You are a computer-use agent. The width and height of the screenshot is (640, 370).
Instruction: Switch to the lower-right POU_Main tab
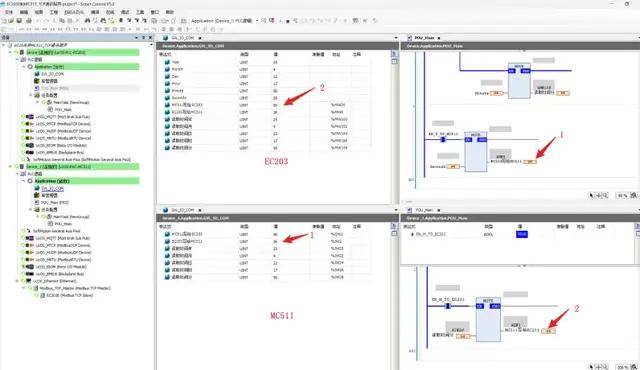(x=424, y=210)
